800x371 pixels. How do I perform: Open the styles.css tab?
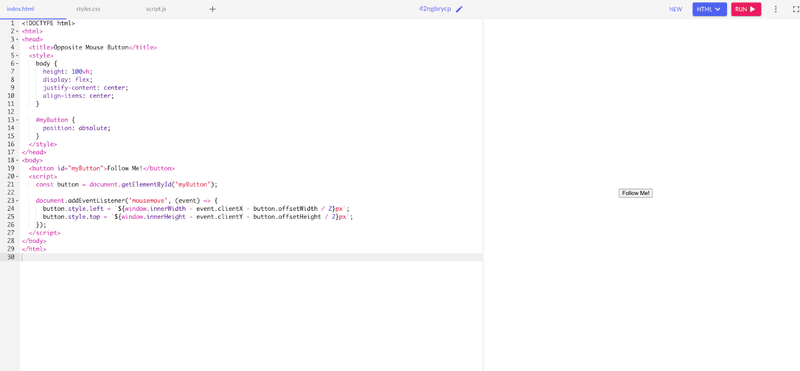88,9
